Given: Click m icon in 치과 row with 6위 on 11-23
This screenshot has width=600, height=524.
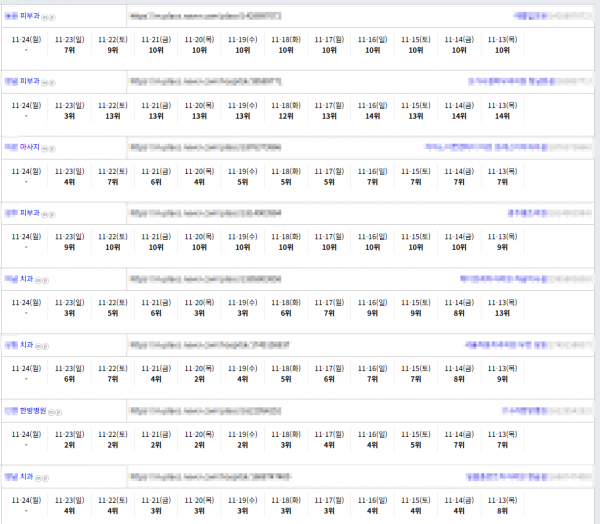Looking at the screenshot, I should 38,346.
